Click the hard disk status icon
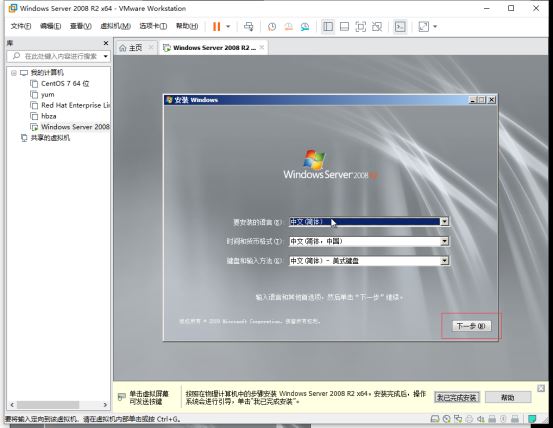 pos(435,419)
